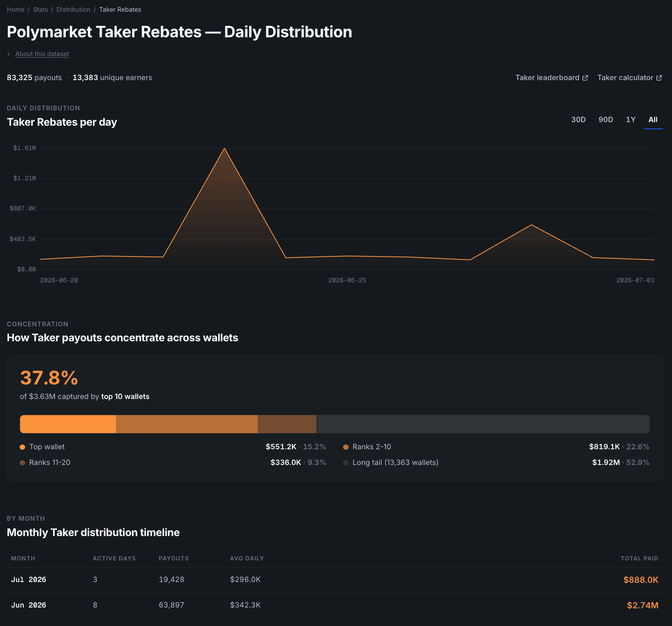The image size is (672, 626).
Task: Select the Top wallet legend label
Action: [47, 447]
